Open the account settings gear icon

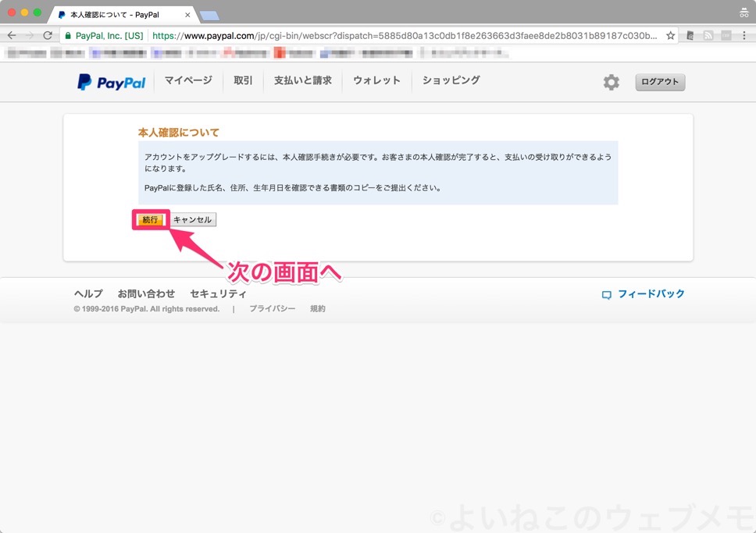(611, 81)
